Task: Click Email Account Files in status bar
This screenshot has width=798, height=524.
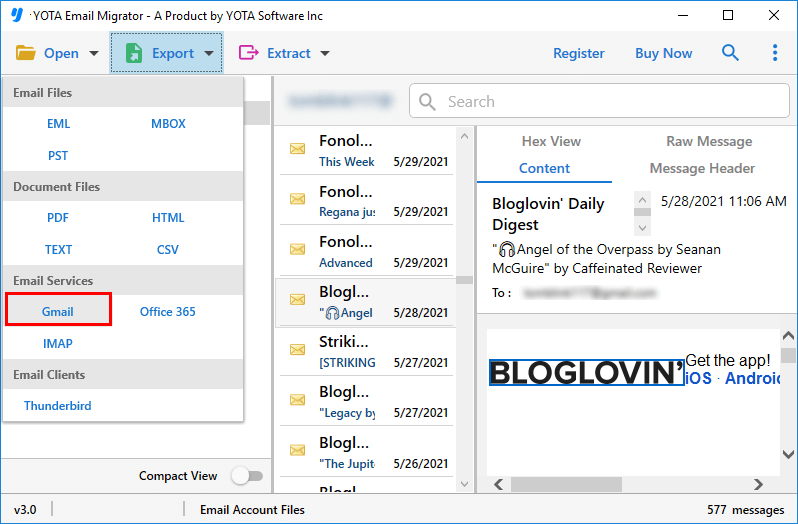Action: (252, 510)
